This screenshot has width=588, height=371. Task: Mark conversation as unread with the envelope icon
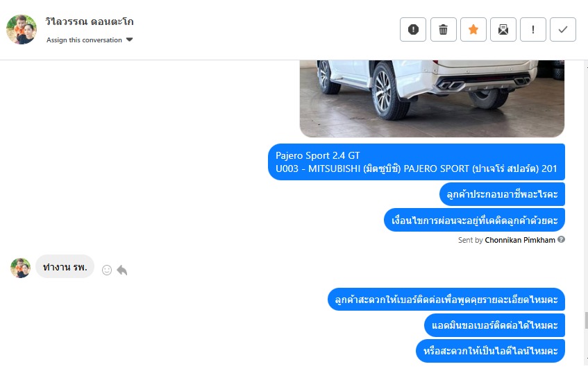[x=503, y=29]
